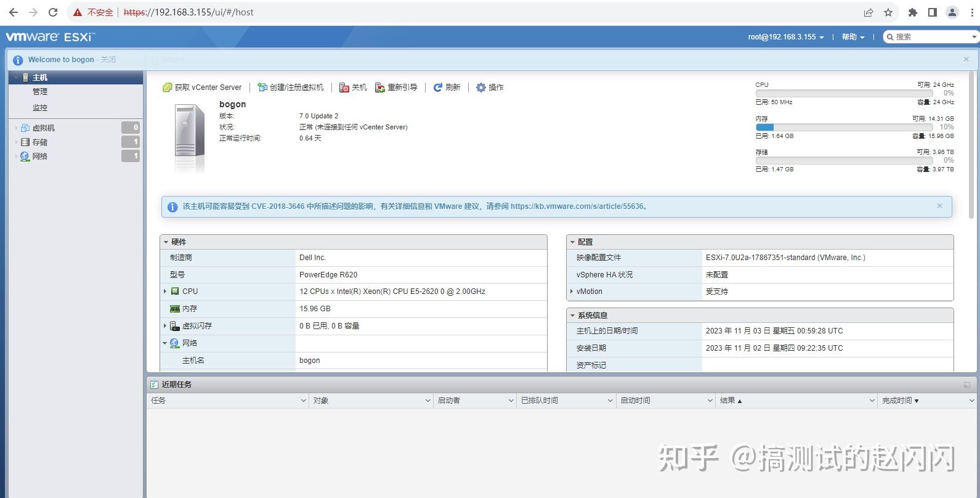
Task: Click 创建/注册虚拟机 toolbar button
Action: pyautogui.click(x=290, y=88)
